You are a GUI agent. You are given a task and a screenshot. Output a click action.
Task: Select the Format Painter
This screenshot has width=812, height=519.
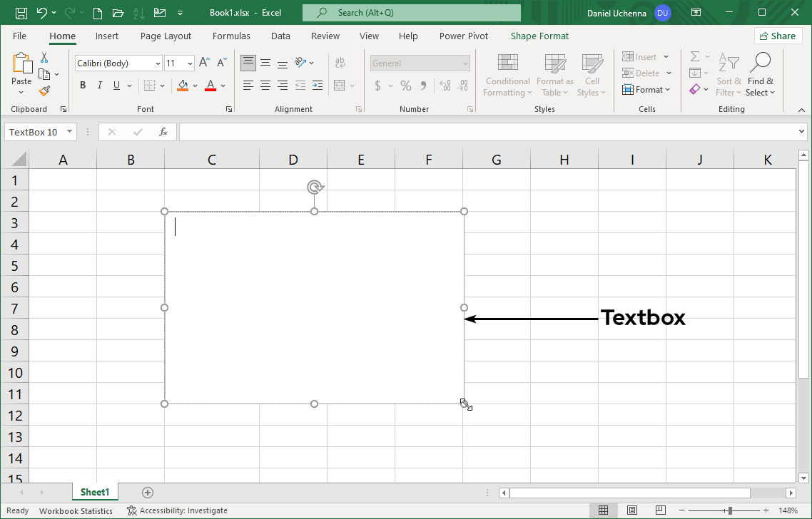pos(43,91)
